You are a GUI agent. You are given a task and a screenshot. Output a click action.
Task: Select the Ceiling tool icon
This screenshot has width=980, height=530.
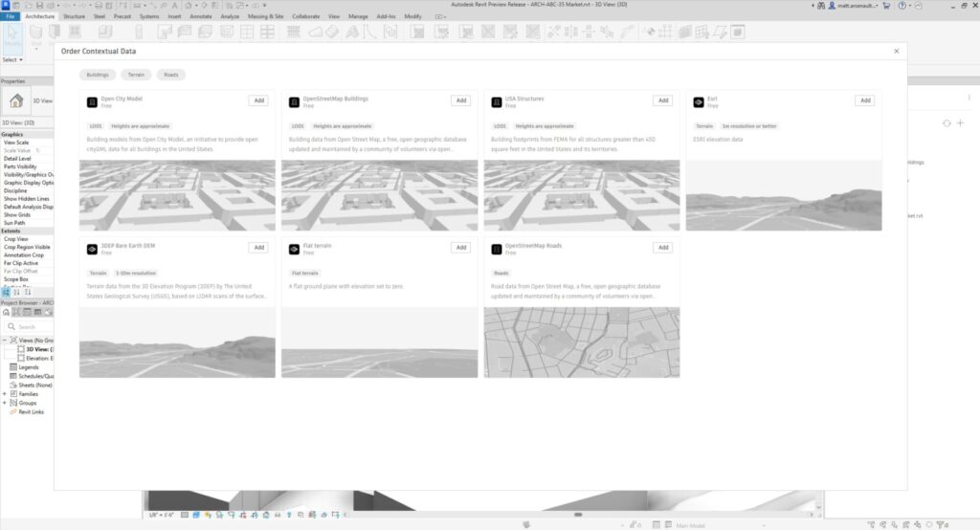pos(185,32)
